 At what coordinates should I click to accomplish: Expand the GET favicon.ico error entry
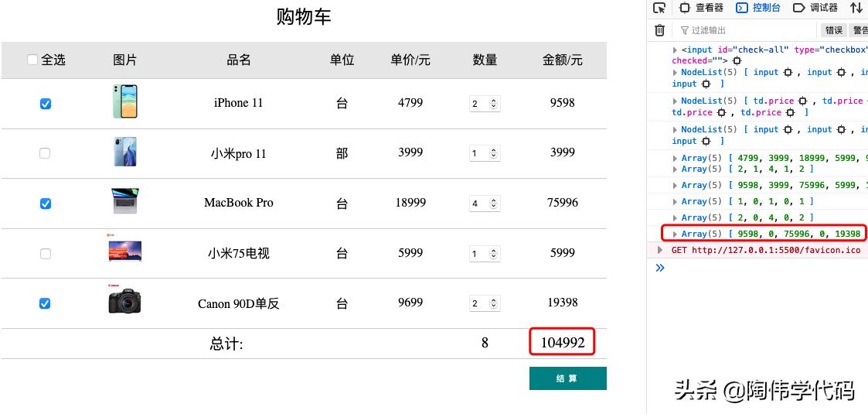tap(659, 250)
